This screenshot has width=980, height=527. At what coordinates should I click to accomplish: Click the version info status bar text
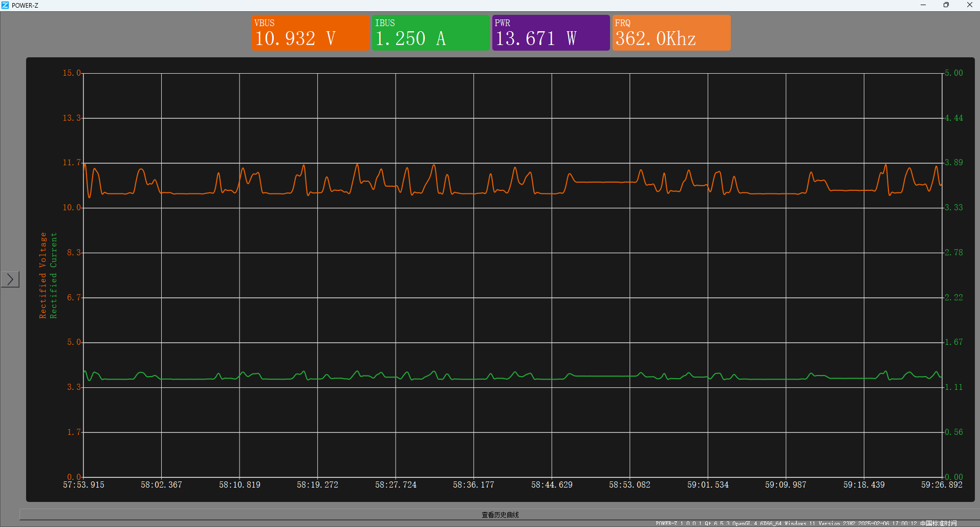coord(806,523)
